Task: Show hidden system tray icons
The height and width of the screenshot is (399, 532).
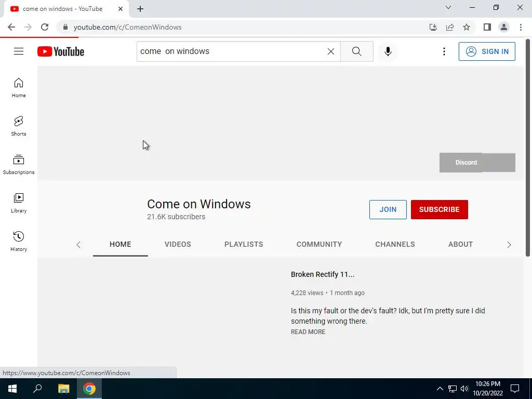Action: click(440, 389)
